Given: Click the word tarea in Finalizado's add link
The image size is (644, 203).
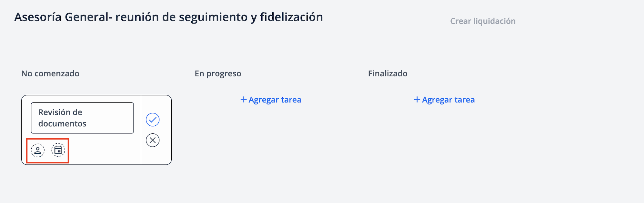Looking at the screenshot, I should pos(465,100).
